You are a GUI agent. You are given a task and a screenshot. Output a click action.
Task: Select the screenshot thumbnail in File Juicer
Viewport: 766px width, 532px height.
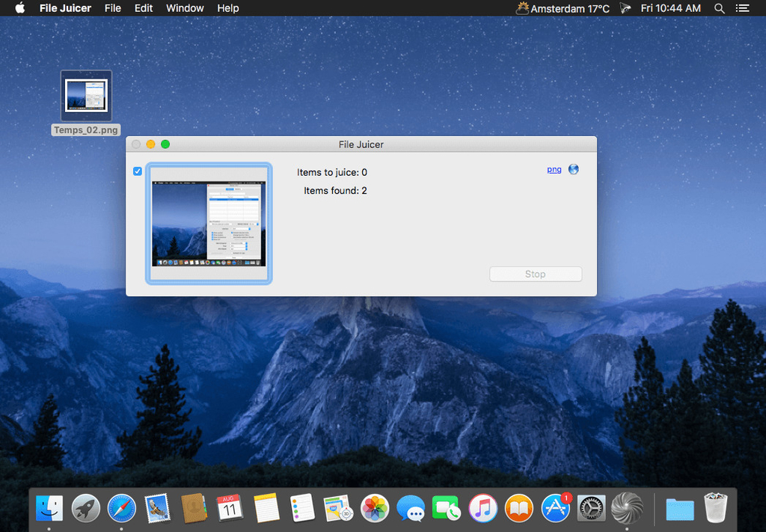pyautogui.click(x=209, y=223)
